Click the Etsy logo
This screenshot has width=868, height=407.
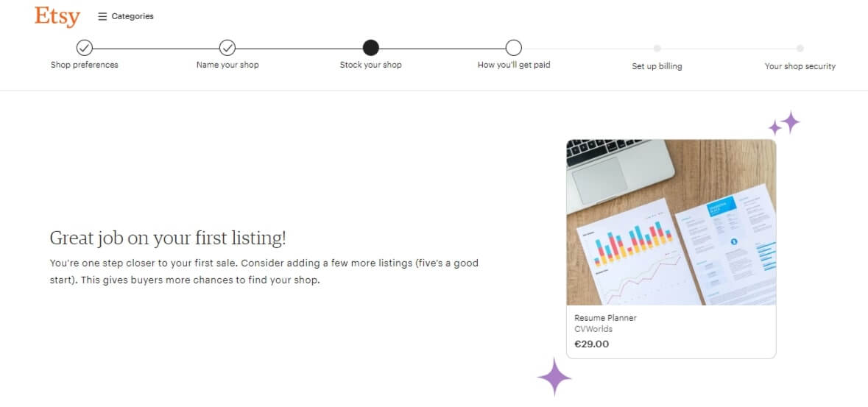coord(57,17)
